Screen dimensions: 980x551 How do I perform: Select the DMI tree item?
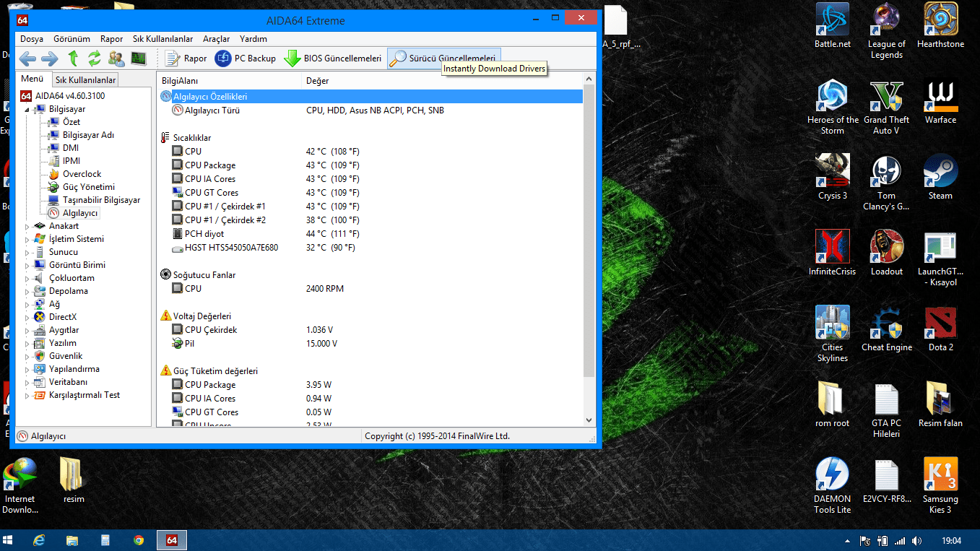70,148
